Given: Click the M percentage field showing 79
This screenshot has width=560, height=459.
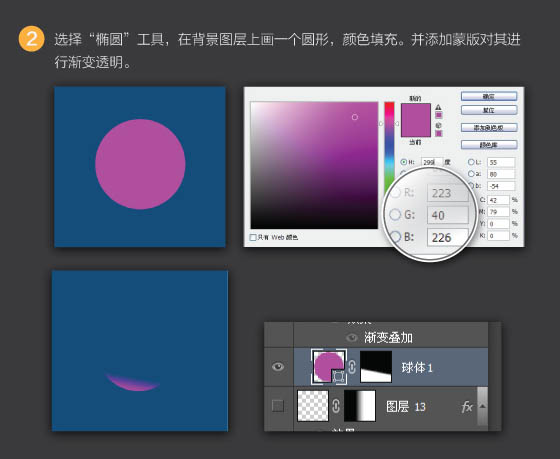Looking at the screenshot, I should 498,212.
